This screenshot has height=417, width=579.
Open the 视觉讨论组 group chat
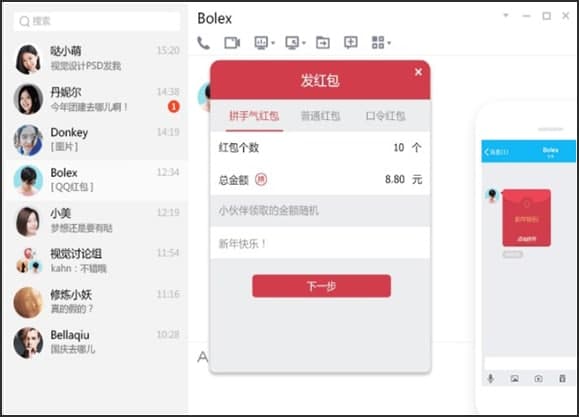point(97,261)
